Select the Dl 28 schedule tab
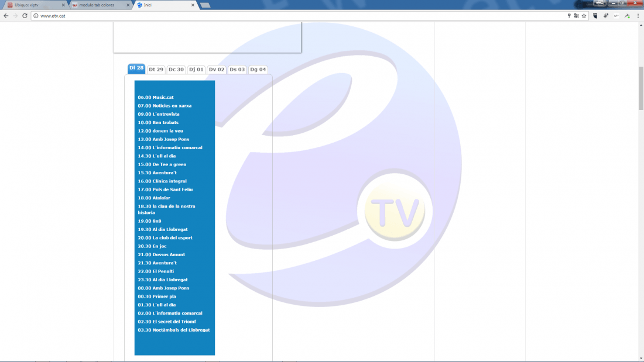The height and width of the screenshot is (362, 644). click(x=136, y=68)
